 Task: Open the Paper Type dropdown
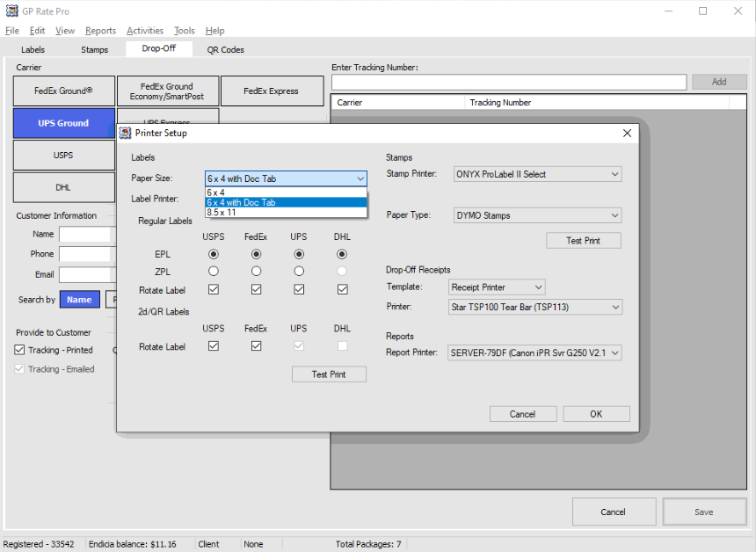538,215
